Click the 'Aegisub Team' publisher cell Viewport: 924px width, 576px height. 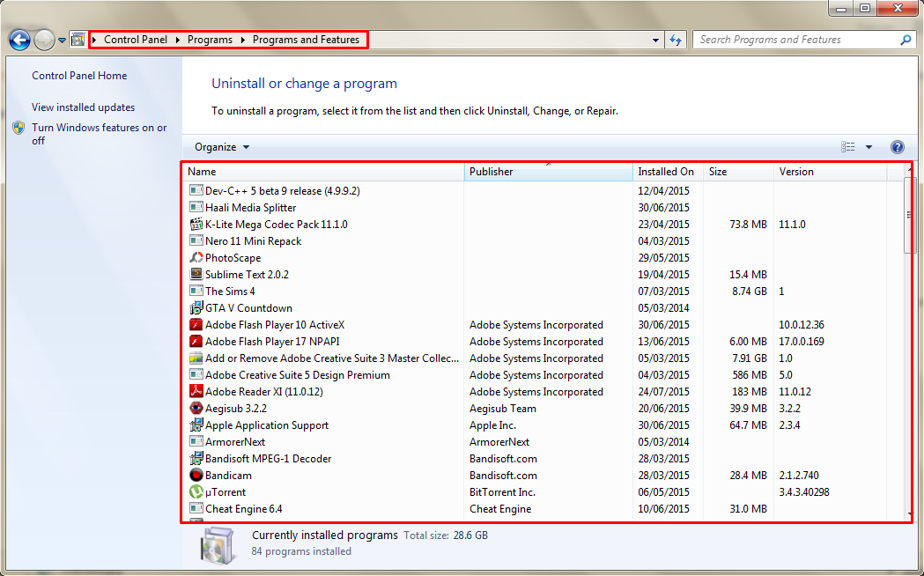tap(503, 408)
